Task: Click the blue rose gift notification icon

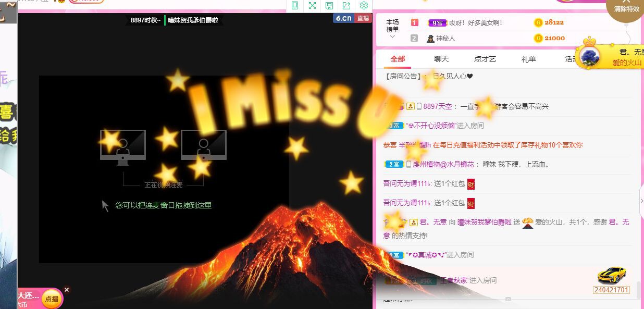Action: pyautogui.click(x=589, y=56)
